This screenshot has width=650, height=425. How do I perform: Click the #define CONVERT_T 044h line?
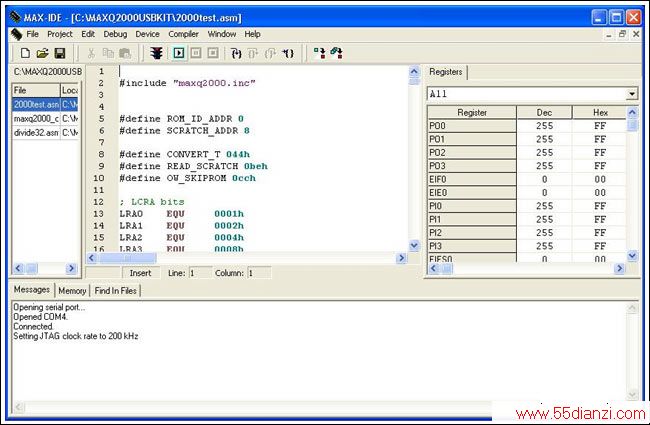(184, 154)
